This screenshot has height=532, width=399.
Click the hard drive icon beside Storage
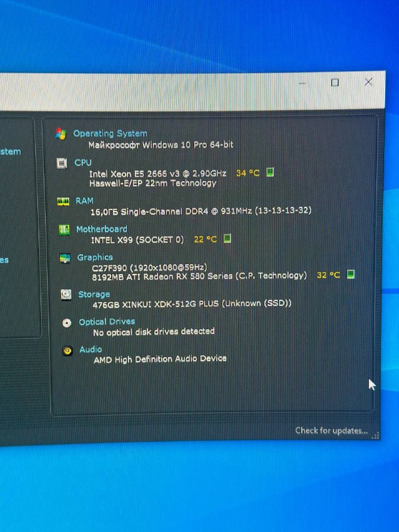[x=66, y=295]
